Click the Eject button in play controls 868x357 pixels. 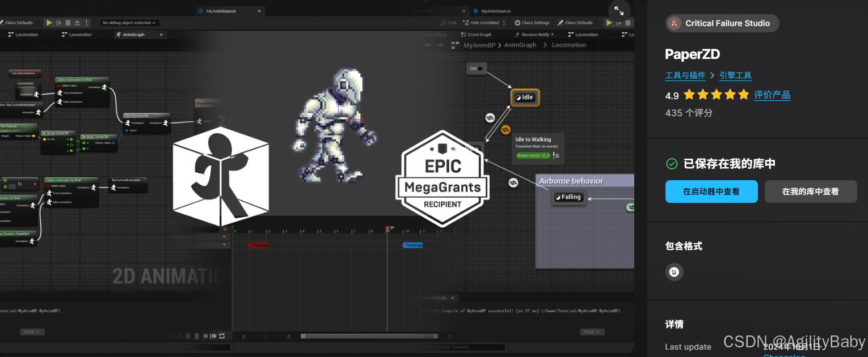[77, 23]
